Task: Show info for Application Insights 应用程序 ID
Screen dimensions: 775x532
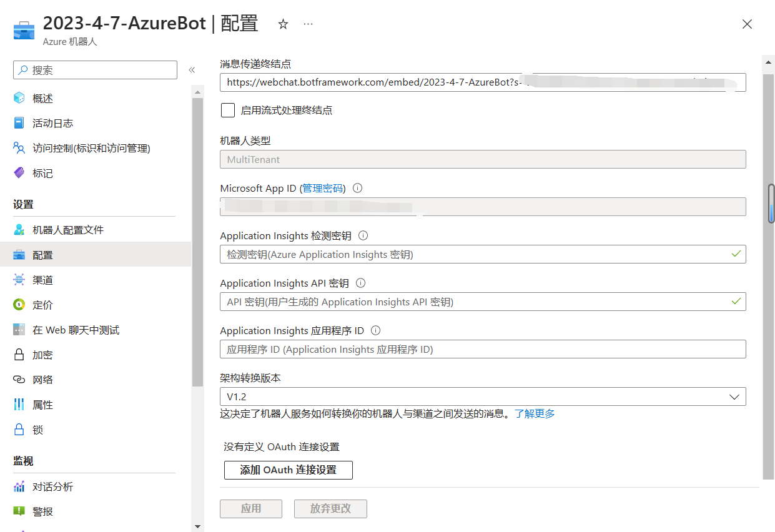Action: [x=376, y=330]
